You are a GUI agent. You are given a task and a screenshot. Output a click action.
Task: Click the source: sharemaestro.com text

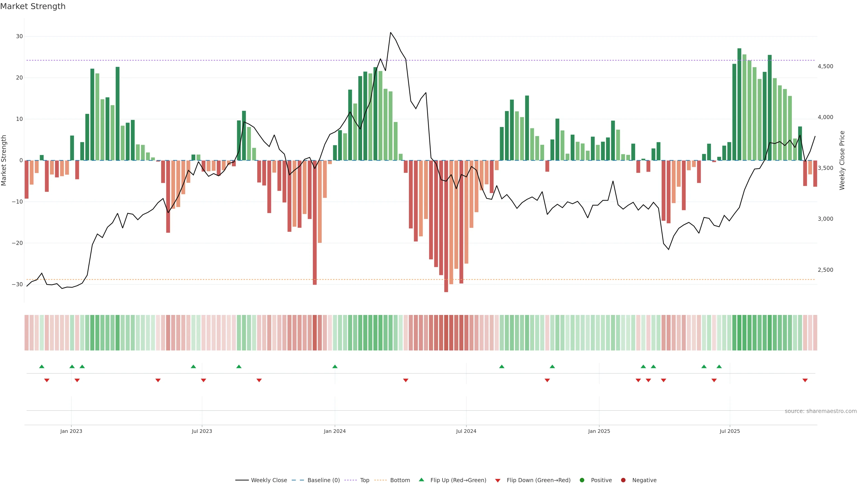pos(821,411)
